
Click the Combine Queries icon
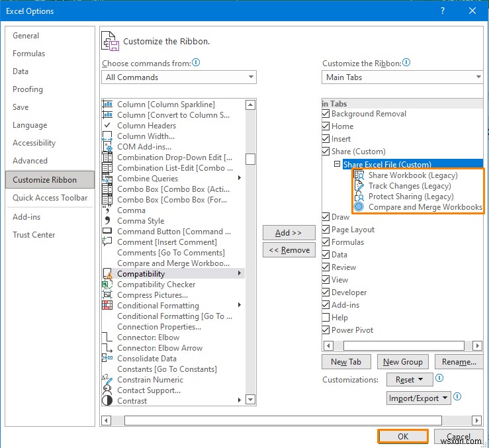(x=107, y=179)
